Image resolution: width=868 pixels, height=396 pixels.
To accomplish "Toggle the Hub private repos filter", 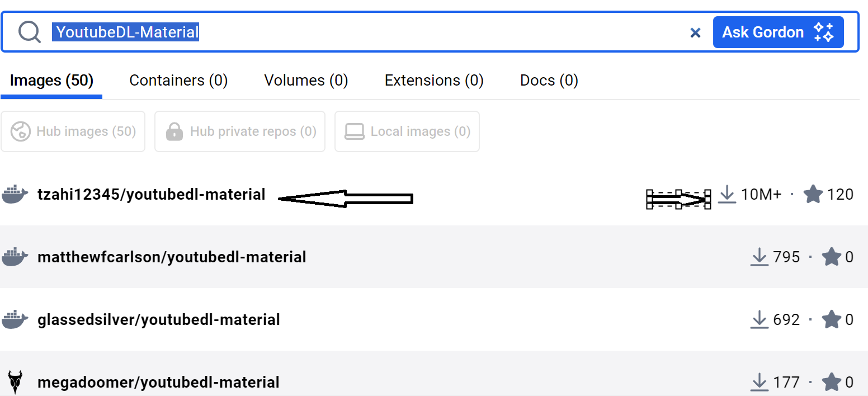I will 240,131.
